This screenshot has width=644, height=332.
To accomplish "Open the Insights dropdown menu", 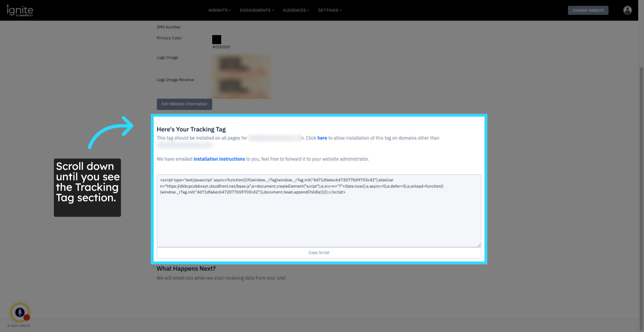I will click(x=219, y=10).
